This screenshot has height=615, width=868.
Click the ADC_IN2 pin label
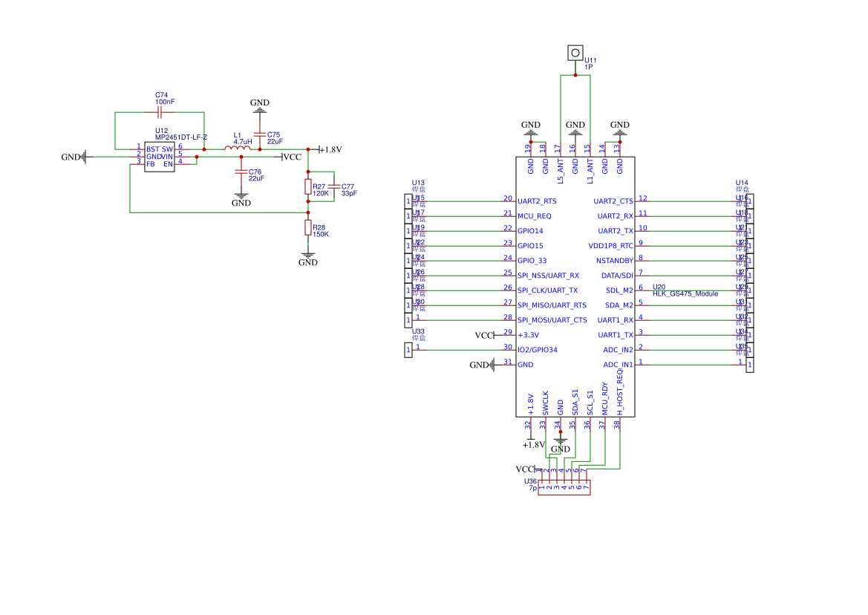(618, 350)
